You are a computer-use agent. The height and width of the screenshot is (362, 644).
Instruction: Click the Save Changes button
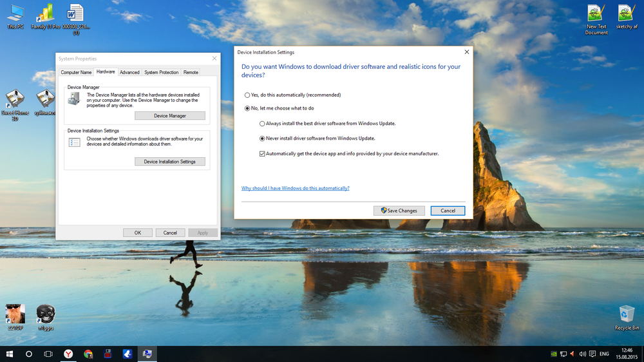(399, 211)
